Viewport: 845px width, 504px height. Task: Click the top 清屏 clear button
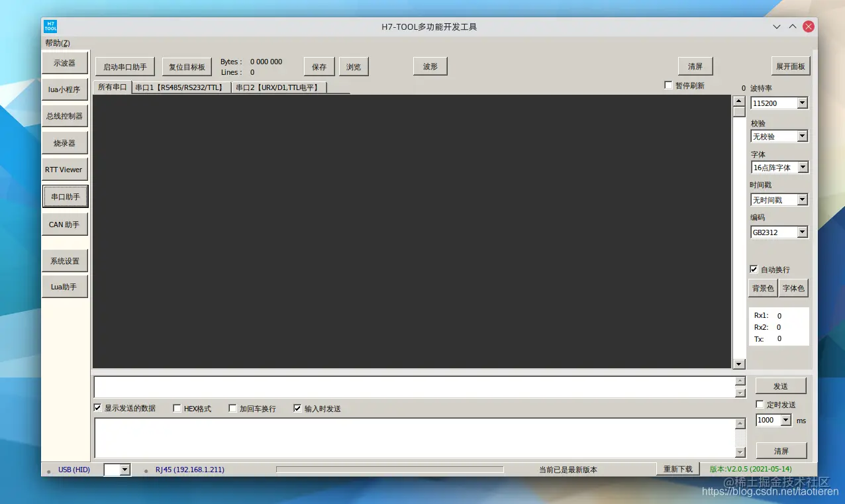(x=695, y=66)
